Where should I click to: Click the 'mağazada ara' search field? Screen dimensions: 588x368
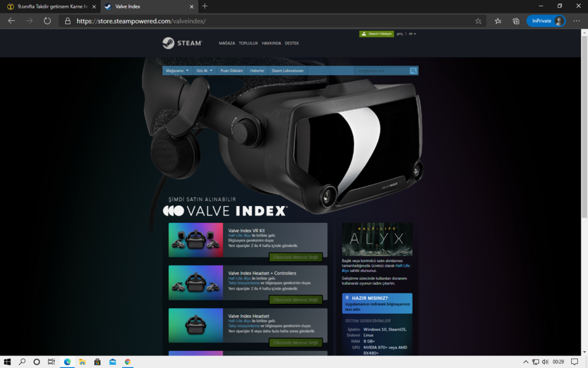point(382,71)
